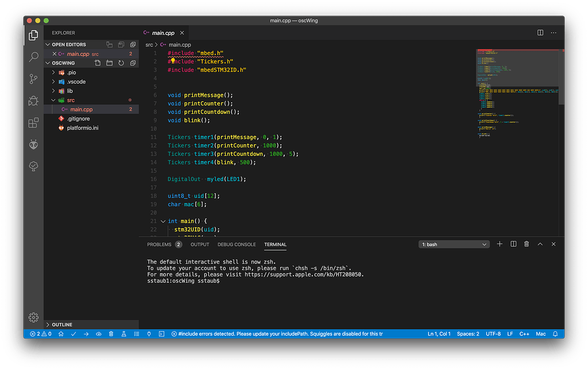The height and width of the screenshot is (369, 588).
Task: Collapse all folders in the explorer
Action: 132,63
